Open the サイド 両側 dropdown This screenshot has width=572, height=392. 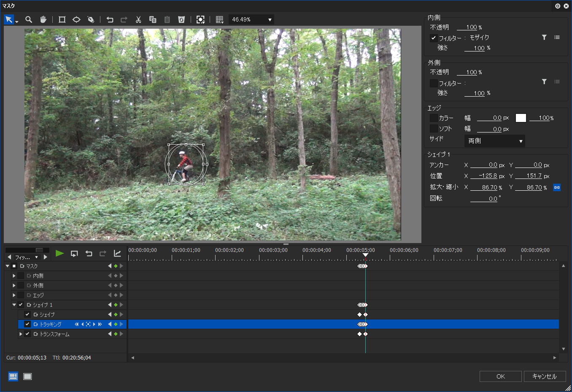tap(494, 141)
